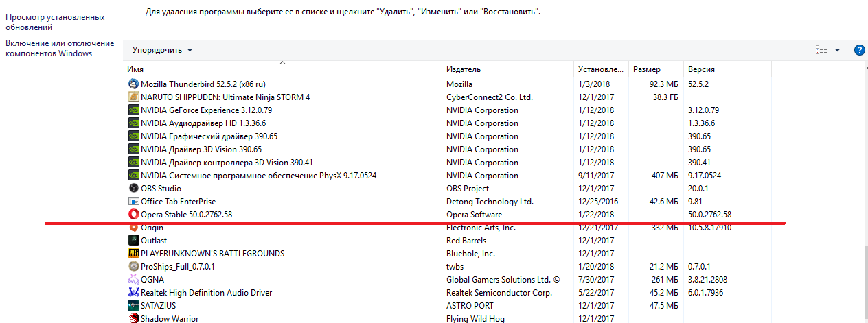Click publisher OBS Project

click(468, 188)
